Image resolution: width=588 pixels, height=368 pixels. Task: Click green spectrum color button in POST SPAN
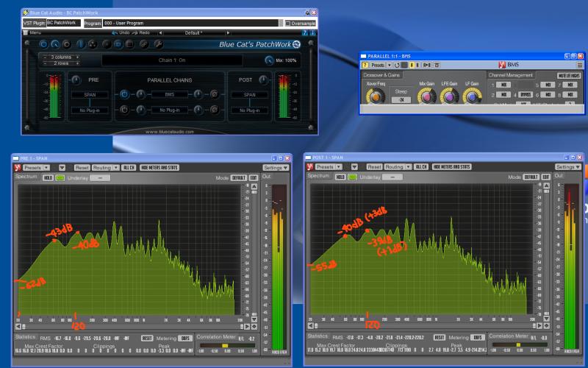(352, 177)
